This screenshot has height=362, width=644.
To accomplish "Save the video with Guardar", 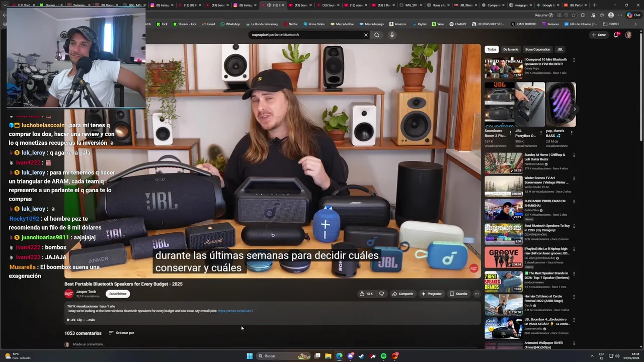I will click(458, 294).
